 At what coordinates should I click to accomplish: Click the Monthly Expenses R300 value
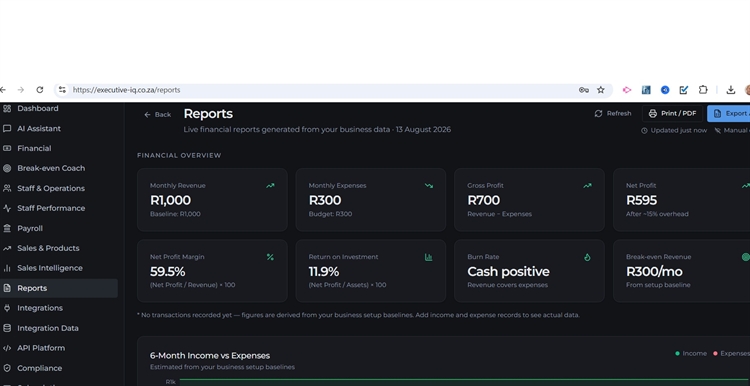[x=325, y=200]
